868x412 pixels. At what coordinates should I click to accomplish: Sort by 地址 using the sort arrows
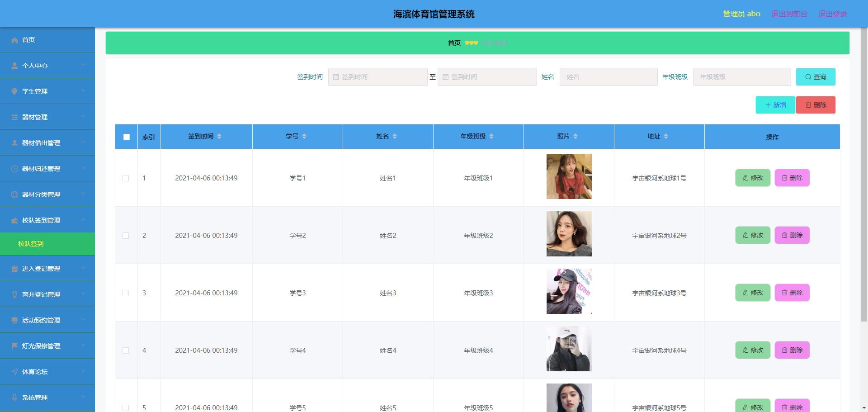pos(666,136)
